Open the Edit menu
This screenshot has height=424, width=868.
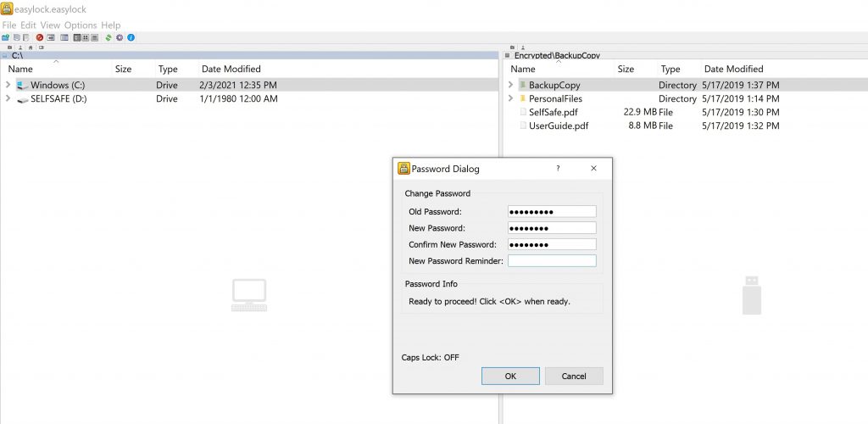pyautogui.click(x=28, y=25)
